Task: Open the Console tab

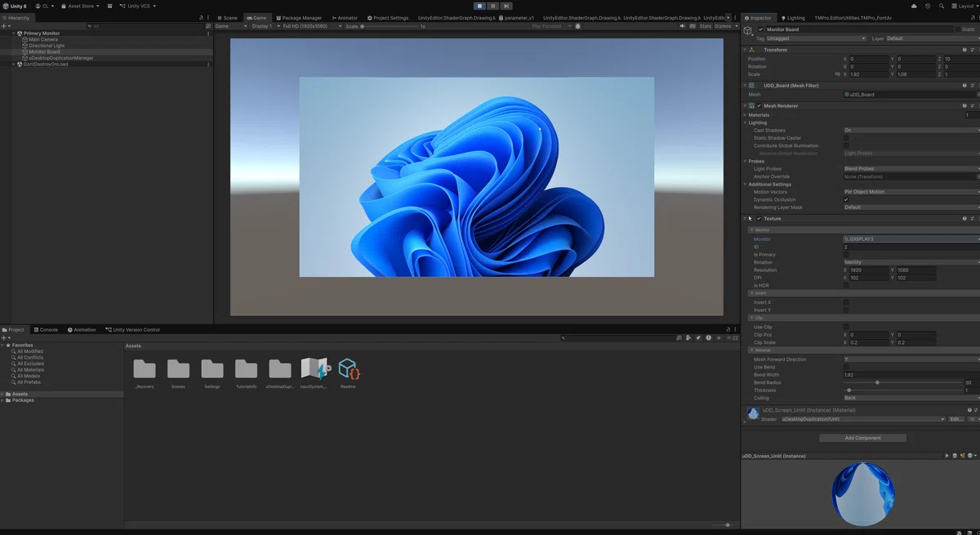Action: (x=46, y=330)
